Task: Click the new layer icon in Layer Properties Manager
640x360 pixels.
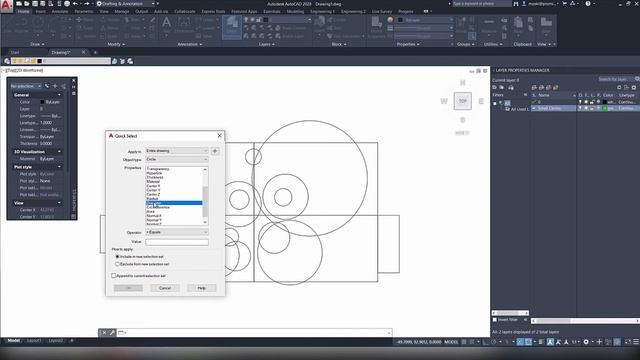Action: [534, 87]
